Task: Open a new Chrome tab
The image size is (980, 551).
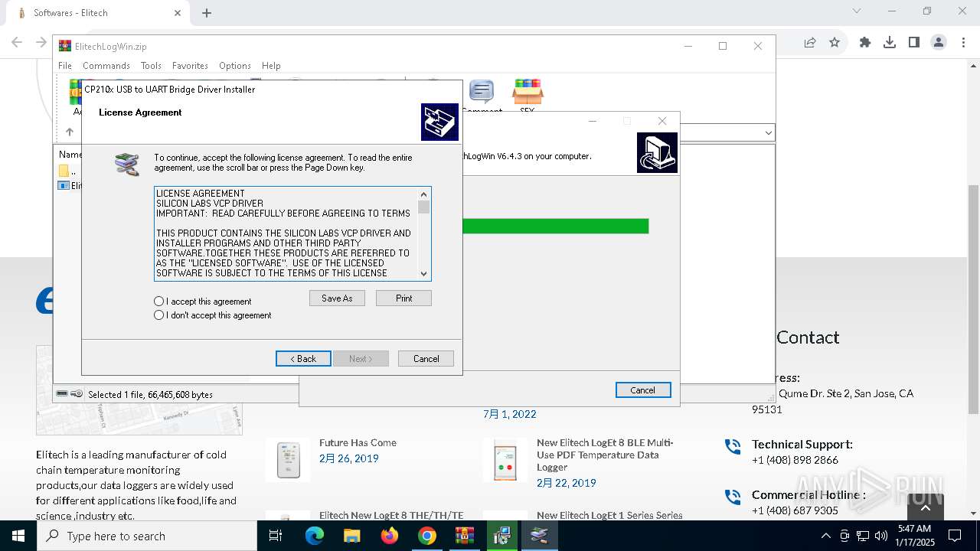Action: (207, 13)
